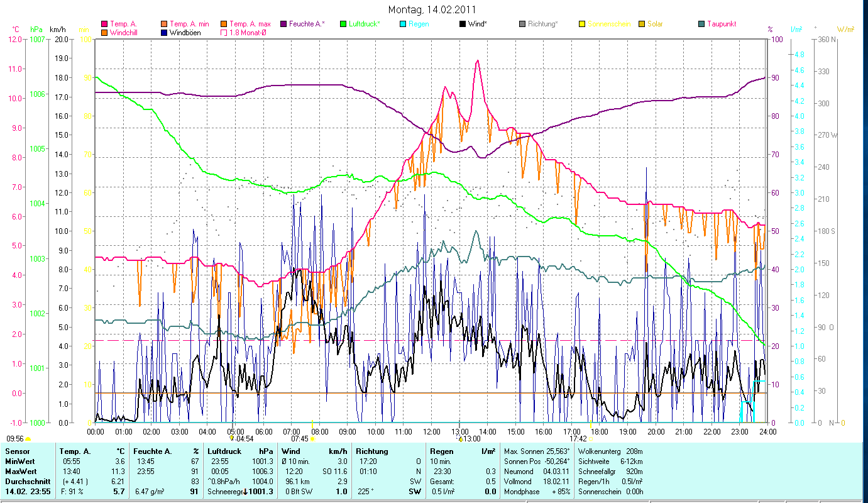Click the Temp. A. min legend label
Image resolution: width=868 pixels, height=503 pixels.
pyautogui.click(x=190, y=25)
